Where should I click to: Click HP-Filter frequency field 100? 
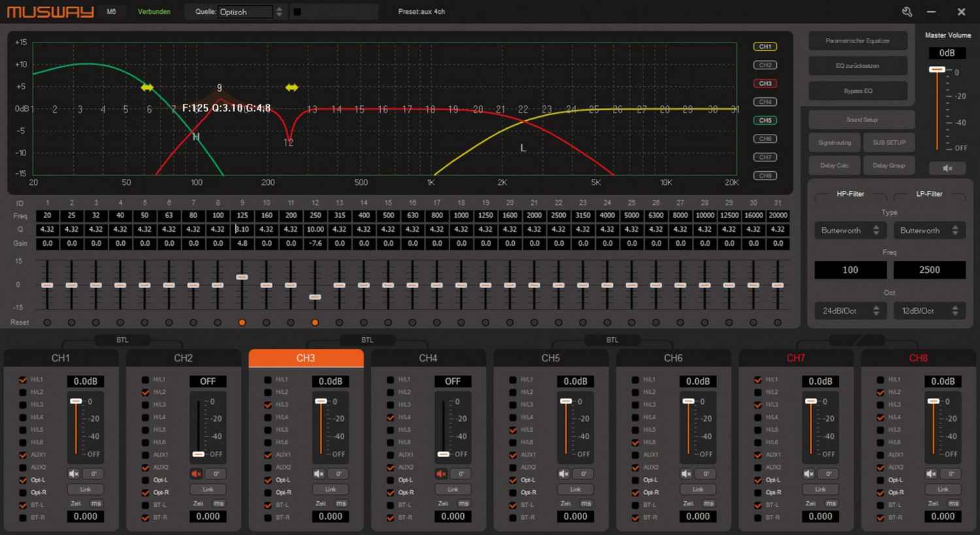(850, 270)
